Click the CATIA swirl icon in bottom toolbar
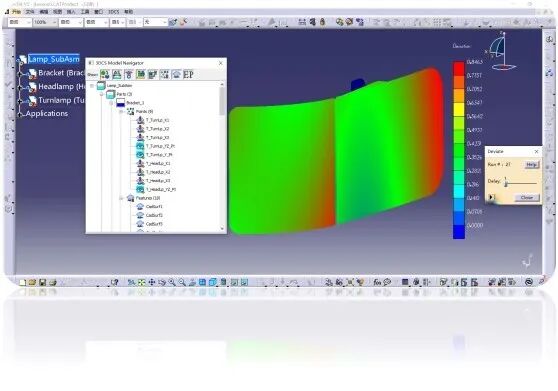This screenshot has height=391, width=558. coord(529,282)
